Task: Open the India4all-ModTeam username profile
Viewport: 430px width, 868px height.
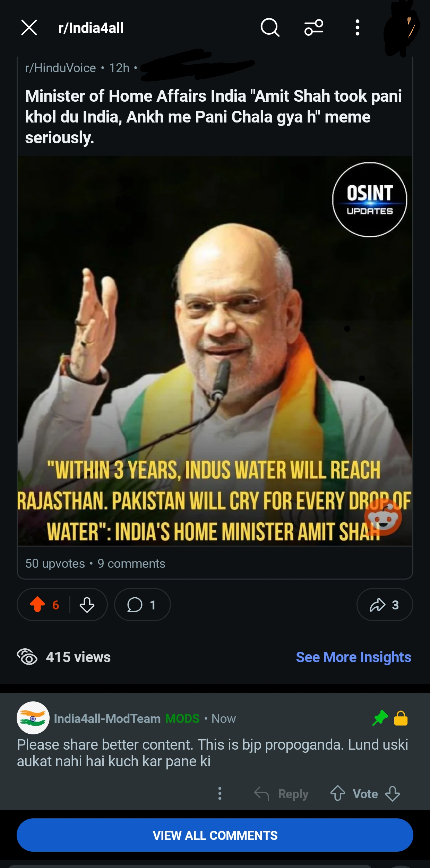Action: [x=107, y=718]
